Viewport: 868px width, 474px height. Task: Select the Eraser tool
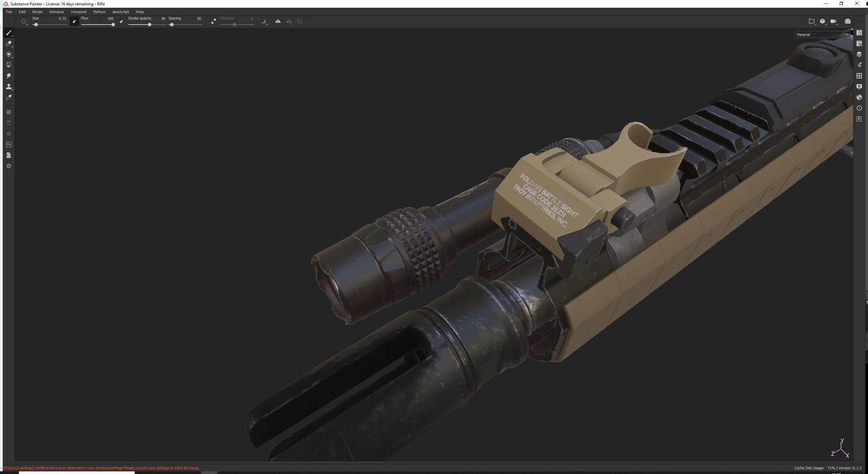pyautogui.click(x=9, y=43)
